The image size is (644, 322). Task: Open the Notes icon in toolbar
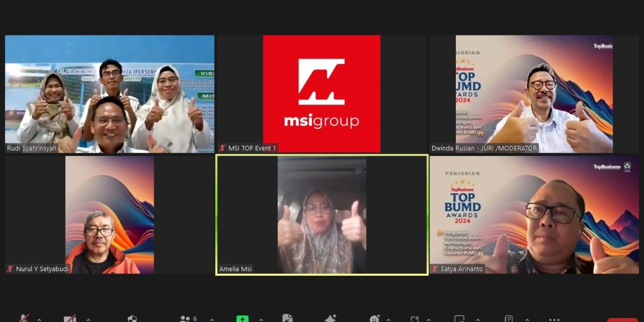[508, 319]
